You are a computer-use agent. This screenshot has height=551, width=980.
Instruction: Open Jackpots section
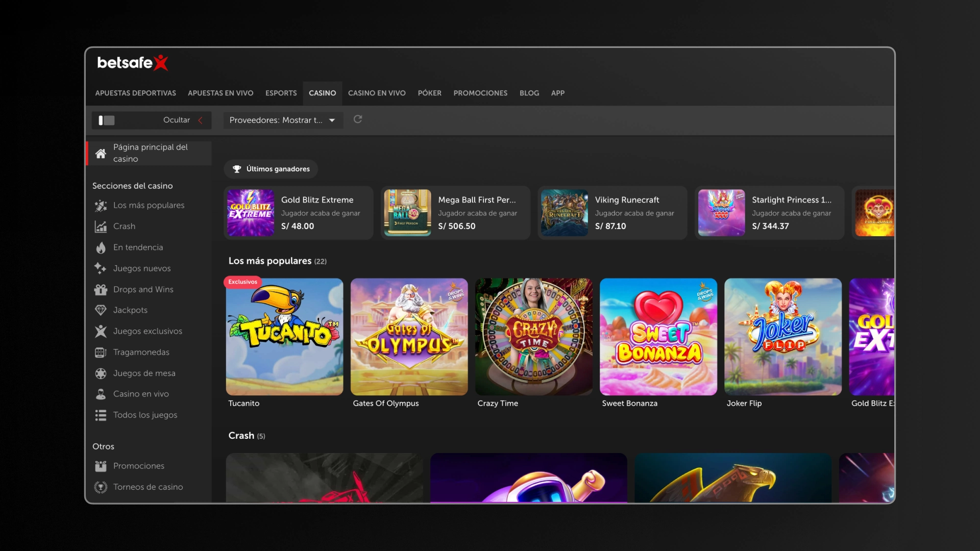(130, 310)
